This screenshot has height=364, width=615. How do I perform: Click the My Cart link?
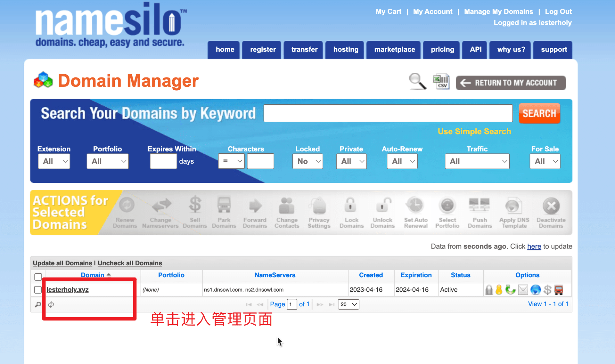pos(389,12)
